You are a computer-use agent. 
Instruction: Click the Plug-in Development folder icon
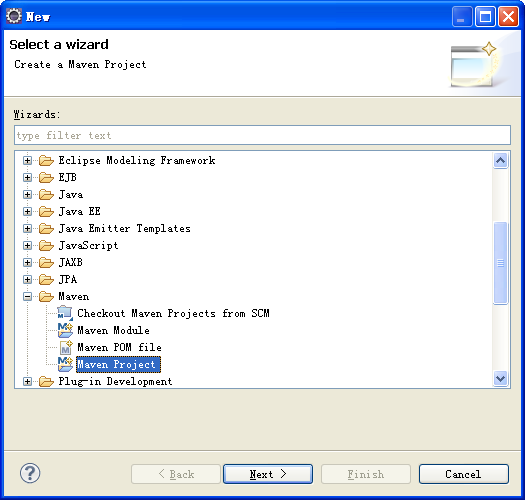[x=46, y=382]
